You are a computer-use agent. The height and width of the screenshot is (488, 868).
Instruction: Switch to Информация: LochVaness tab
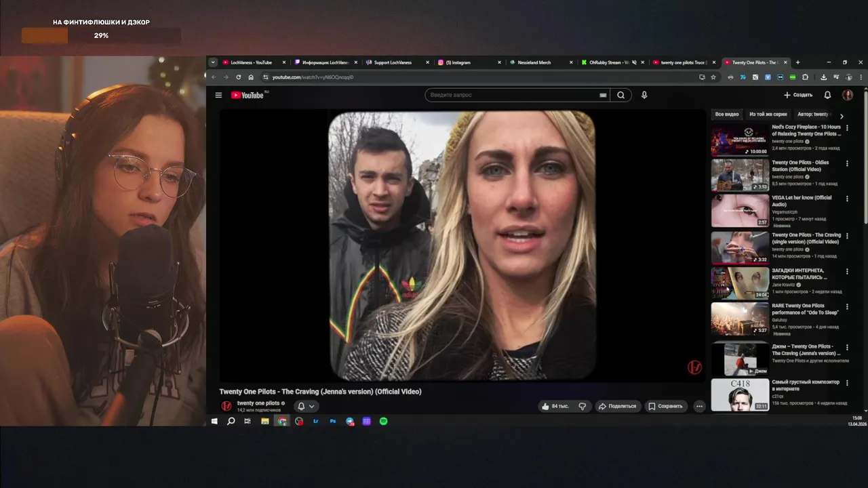pyautogui.click(x=327, y=62)
